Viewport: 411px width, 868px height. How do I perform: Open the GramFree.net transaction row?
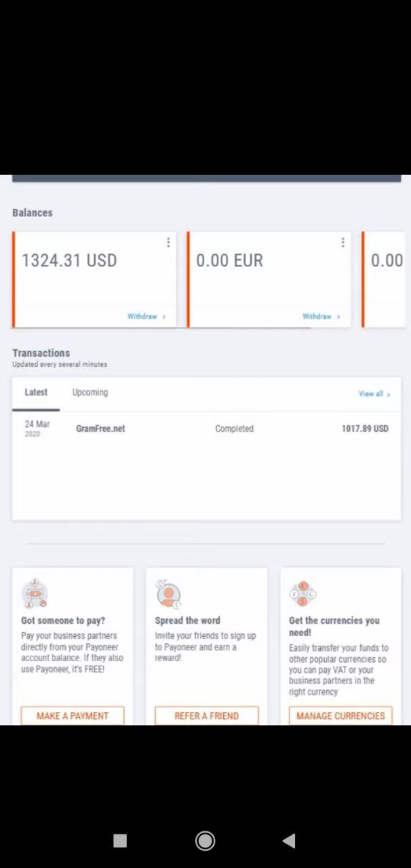click(x=206, y=429)
